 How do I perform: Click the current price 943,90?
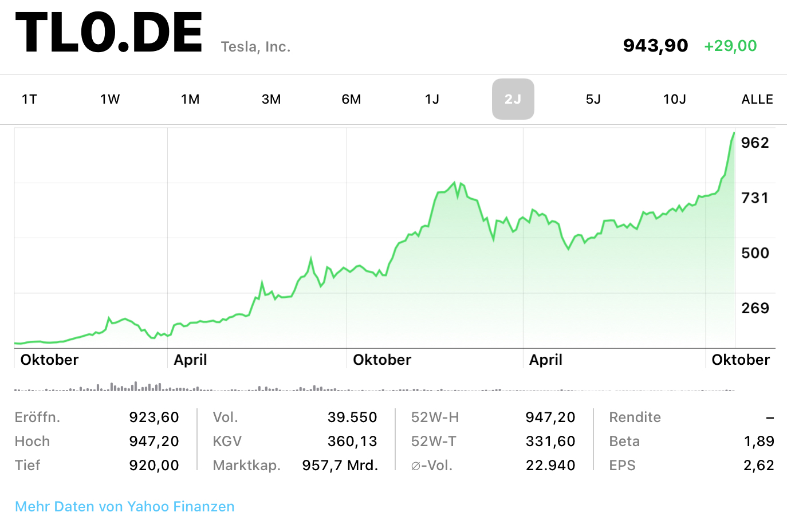pos(655,45)
